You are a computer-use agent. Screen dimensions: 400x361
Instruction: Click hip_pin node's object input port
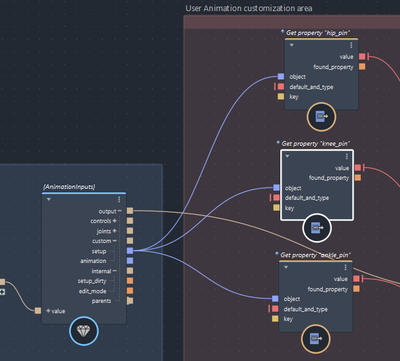[281, 77]
